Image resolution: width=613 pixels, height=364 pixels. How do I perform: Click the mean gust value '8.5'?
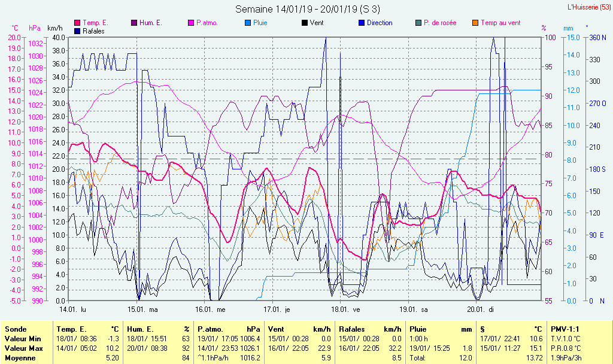tap(396, 358)
